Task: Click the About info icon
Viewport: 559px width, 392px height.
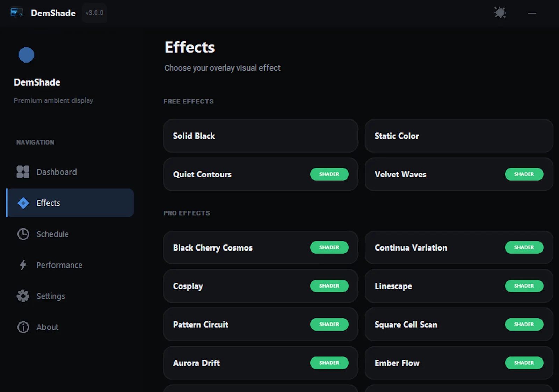Action: click(23, 327)
